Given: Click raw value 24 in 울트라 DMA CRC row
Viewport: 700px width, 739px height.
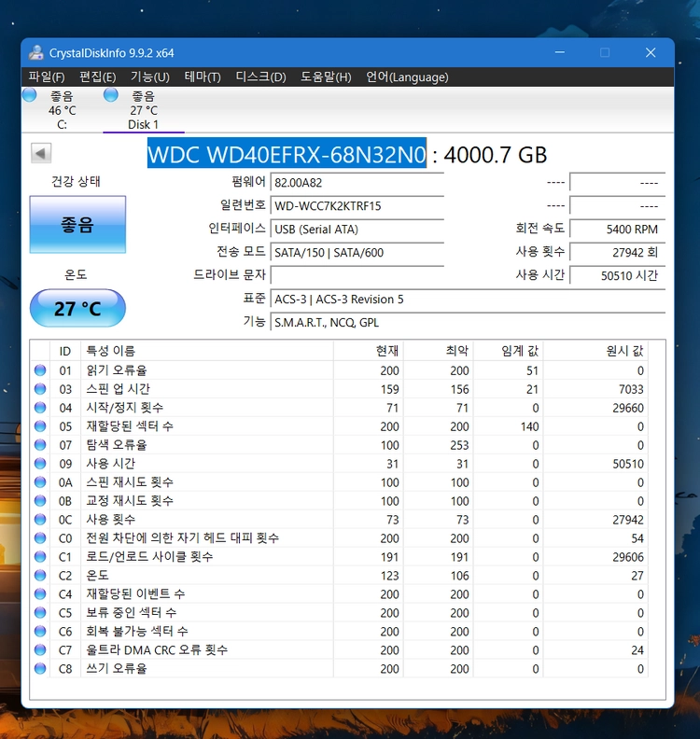Looking at the screenshot, I should (637, 650).
